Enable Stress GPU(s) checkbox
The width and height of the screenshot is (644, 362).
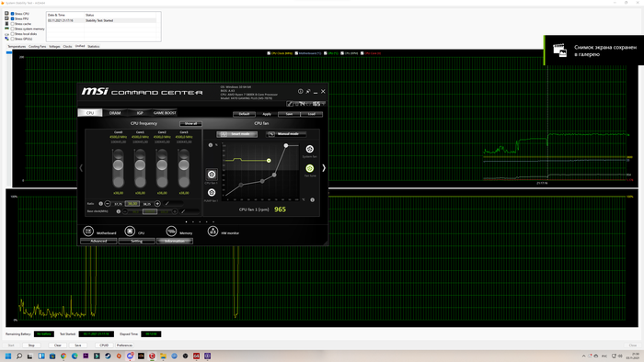(12, 39)
